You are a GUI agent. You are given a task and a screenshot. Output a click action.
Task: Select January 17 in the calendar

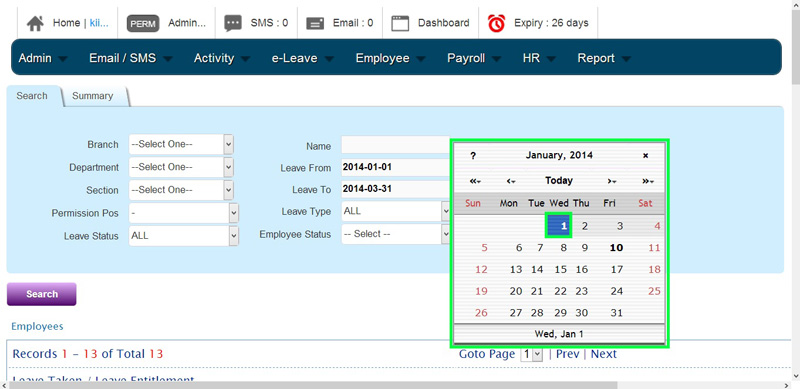click(x=617, y=270)
